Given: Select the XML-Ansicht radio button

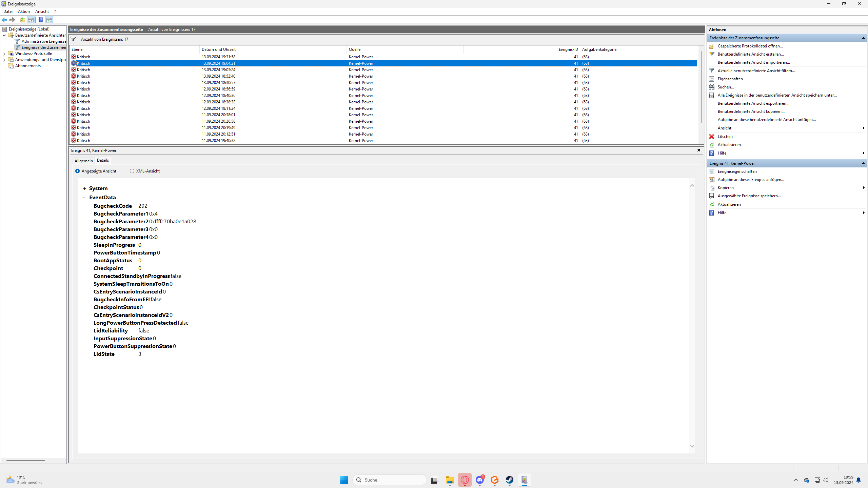Looking at the screenshot, I should (x=132, y=171).
